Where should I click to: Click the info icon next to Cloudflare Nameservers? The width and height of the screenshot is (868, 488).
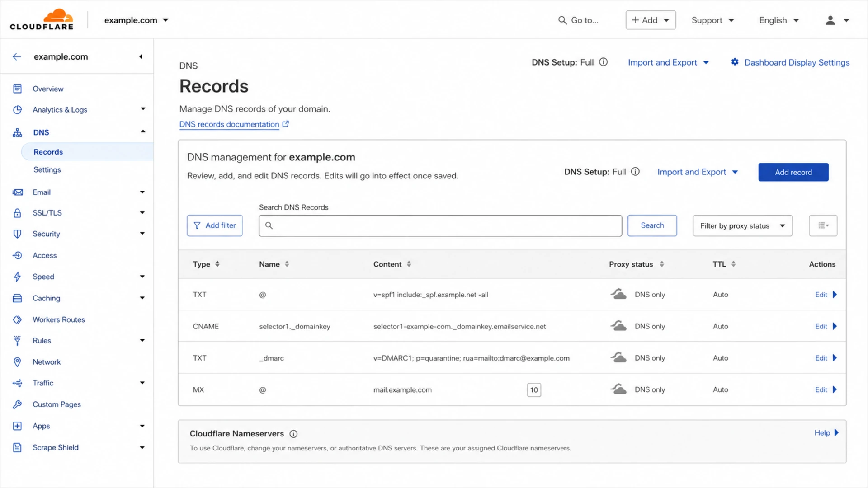293,434
